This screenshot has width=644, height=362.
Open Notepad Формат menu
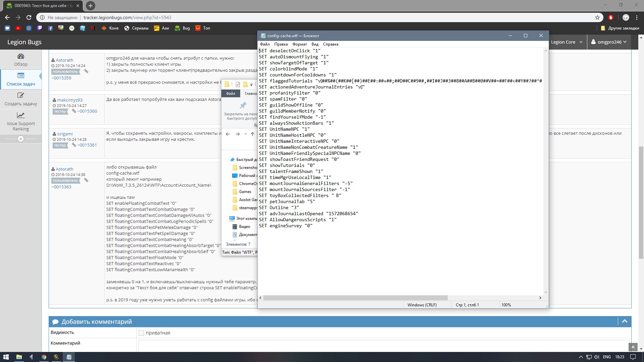[x=299, y=44]
